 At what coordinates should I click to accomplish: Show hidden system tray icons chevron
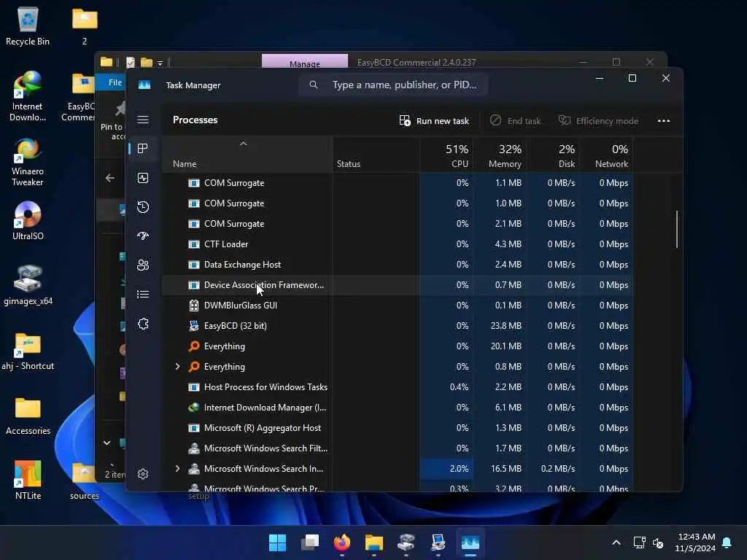pos(616,542)
